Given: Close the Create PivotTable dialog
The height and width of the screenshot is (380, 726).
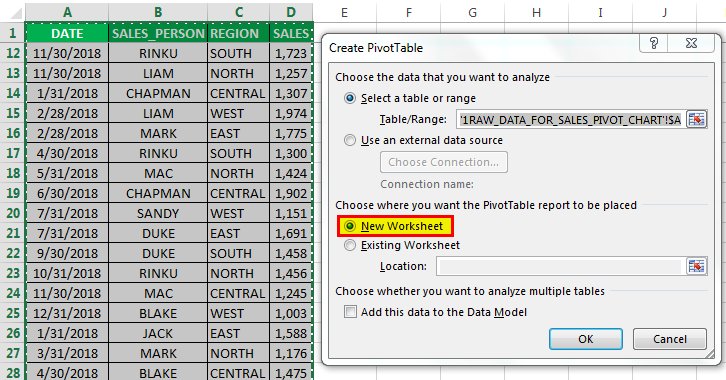Looking at the screenshot, I should pyautogui.click(x=691, y=43).
